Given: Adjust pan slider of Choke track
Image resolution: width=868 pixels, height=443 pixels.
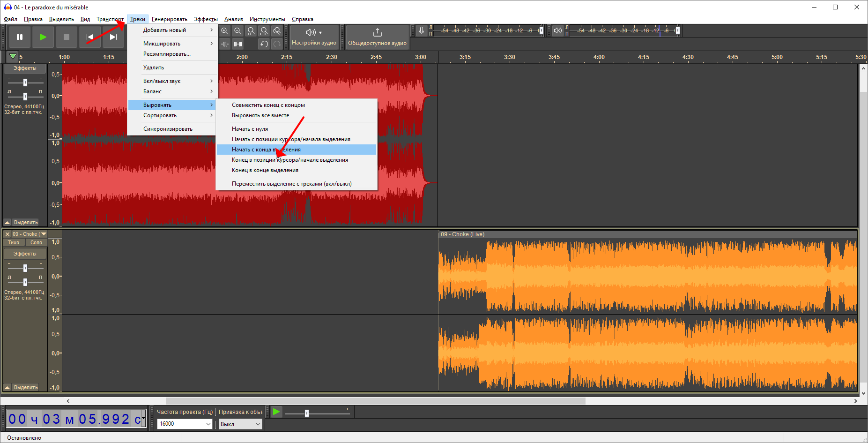Looking at the screenshot, I should [25, 282].
